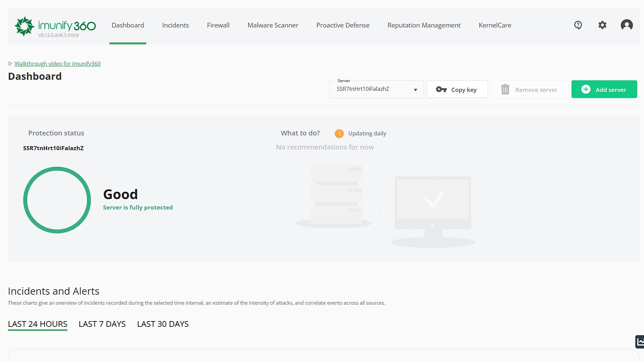Click the Server is fully protected text
Image resolution: width=644 pixels, height=362 pixels.
[x=138, y=207]
